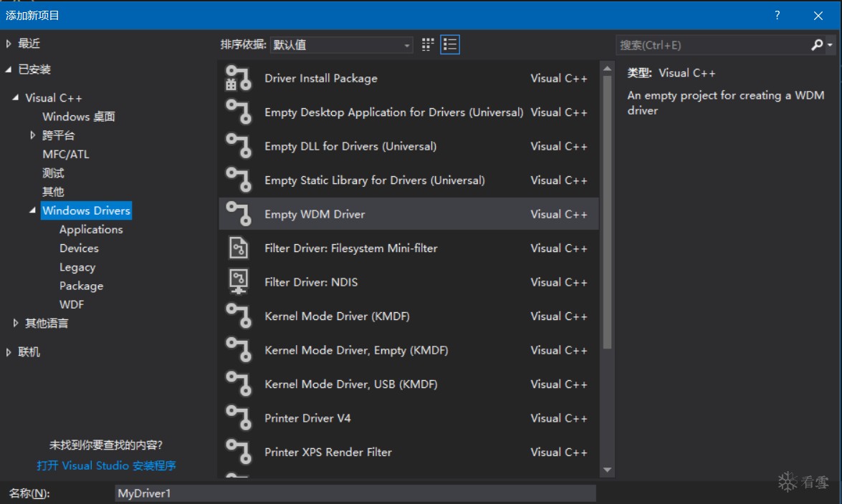The image size is (842, 504).
Task: Expand the 其他语言 node
Action: (16, 324)
